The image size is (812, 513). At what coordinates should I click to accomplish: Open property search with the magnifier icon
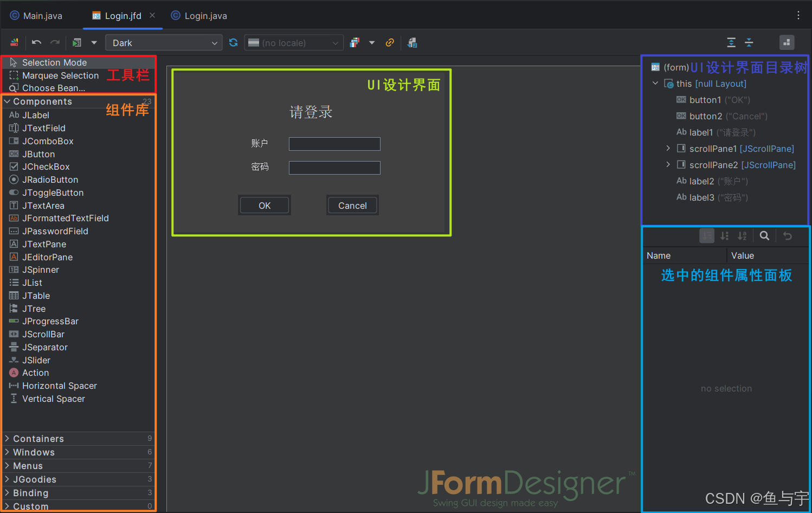click(764, 236)
